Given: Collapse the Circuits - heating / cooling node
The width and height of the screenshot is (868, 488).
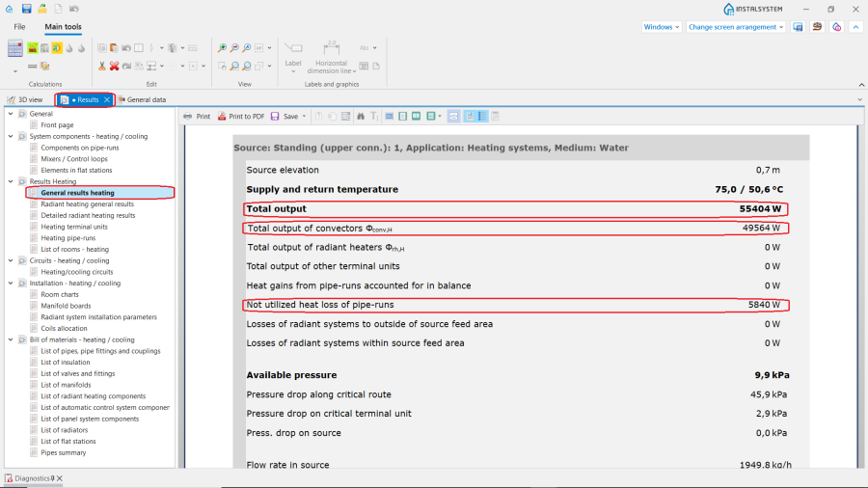Looking at the screenshot, I should pos(11,260).
